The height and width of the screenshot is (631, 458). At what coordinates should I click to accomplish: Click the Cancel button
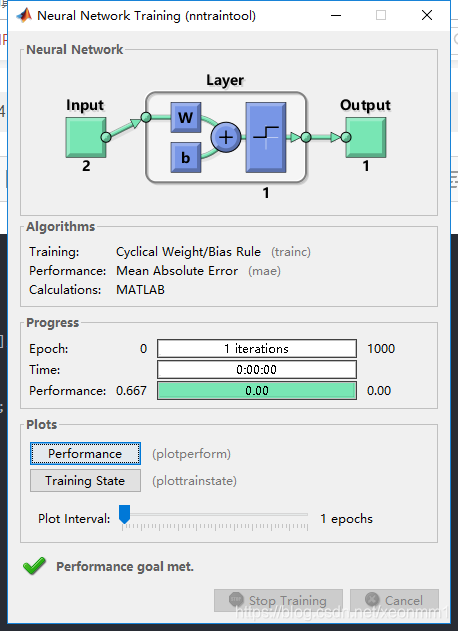click(394, 600)
